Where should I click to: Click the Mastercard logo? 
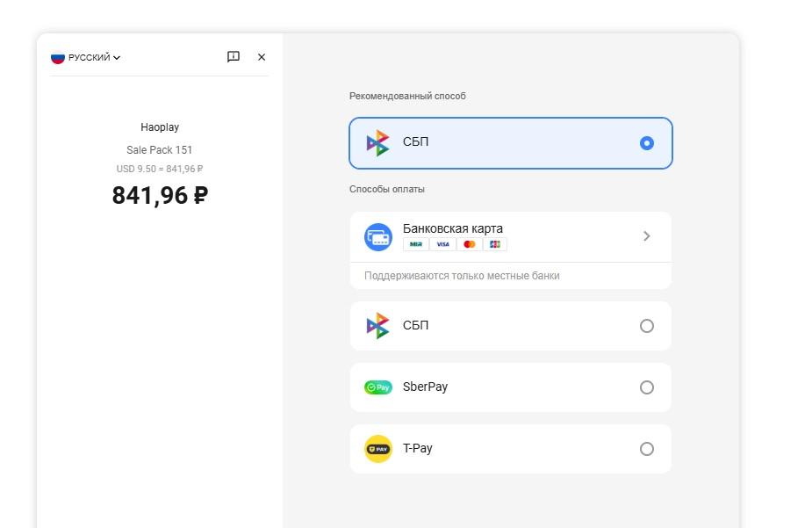[x=469, y=244]
